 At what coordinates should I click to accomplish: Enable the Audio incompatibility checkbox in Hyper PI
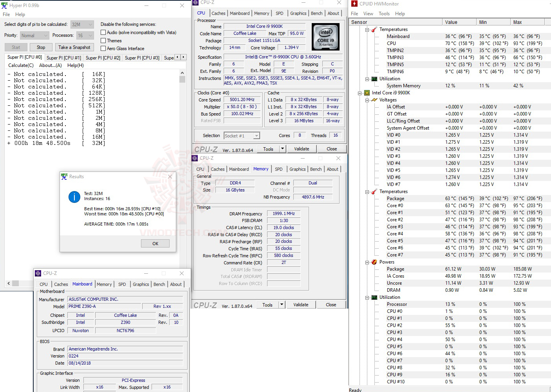(x=104, y=32)
